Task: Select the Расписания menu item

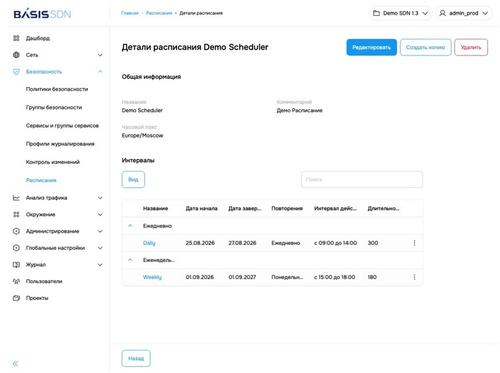Action: [41, 180]
